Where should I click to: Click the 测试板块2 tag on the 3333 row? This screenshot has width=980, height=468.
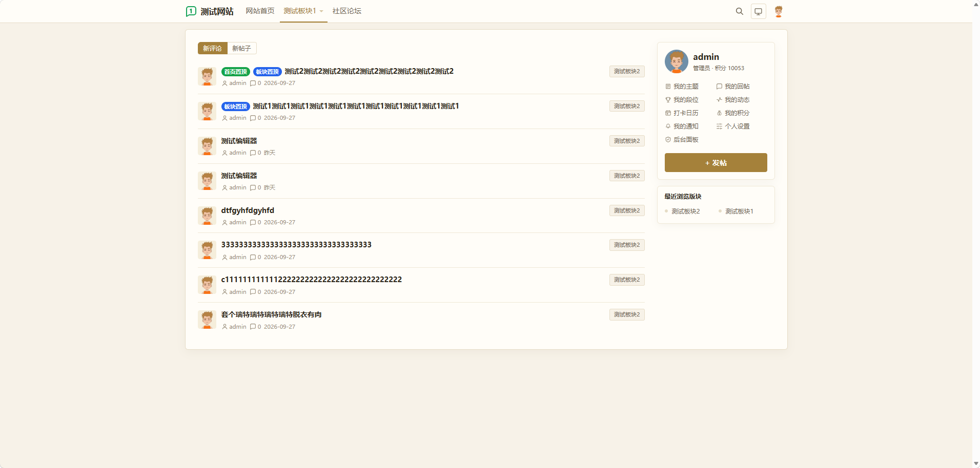[627, 245]
